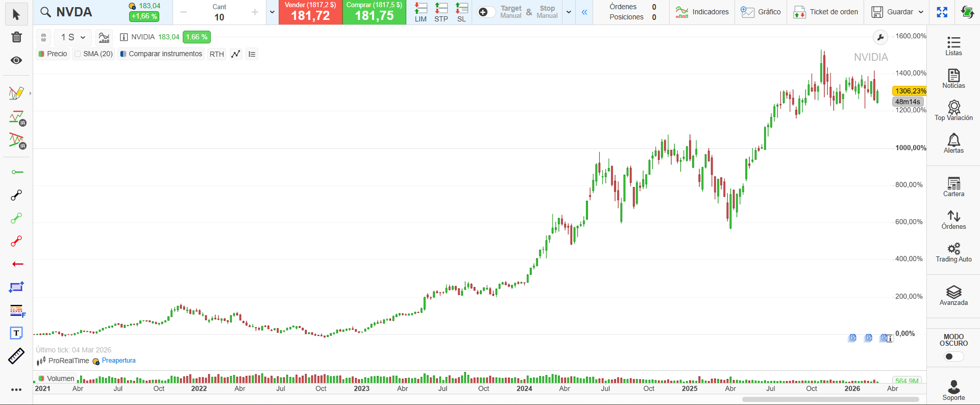Click the Vender 181,72 sell button
Screen dimensions: 980x405
pyautogui.click(x=310, y=12)
